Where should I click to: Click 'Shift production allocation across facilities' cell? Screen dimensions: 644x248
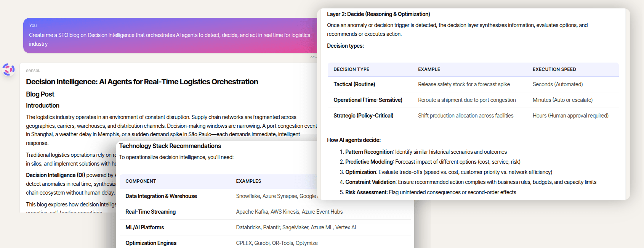click(466, 116)
